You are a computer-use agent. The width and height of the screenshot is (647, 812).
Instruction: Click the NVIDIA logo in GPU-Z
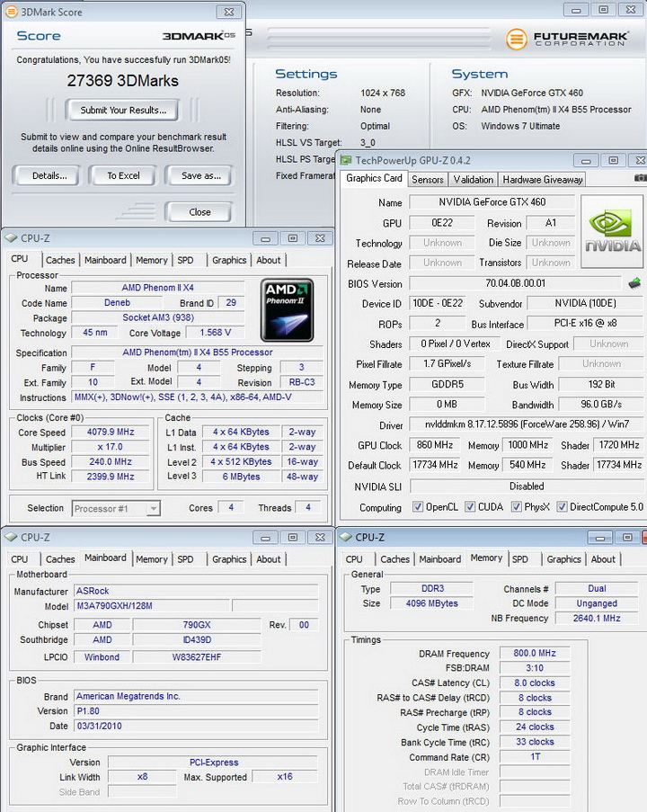pos(612,231)
